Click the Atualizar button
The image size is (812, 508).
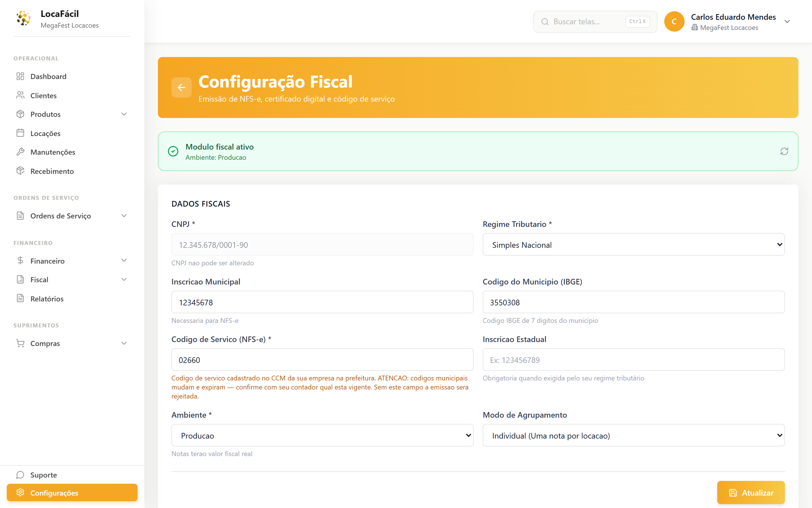click(751, 492)
